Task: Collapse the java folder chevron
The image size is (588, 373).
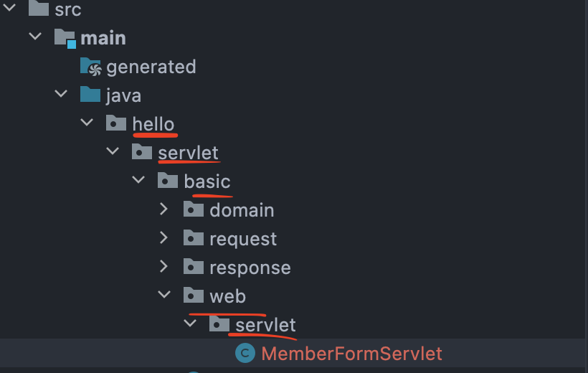Action: point(61,93)
